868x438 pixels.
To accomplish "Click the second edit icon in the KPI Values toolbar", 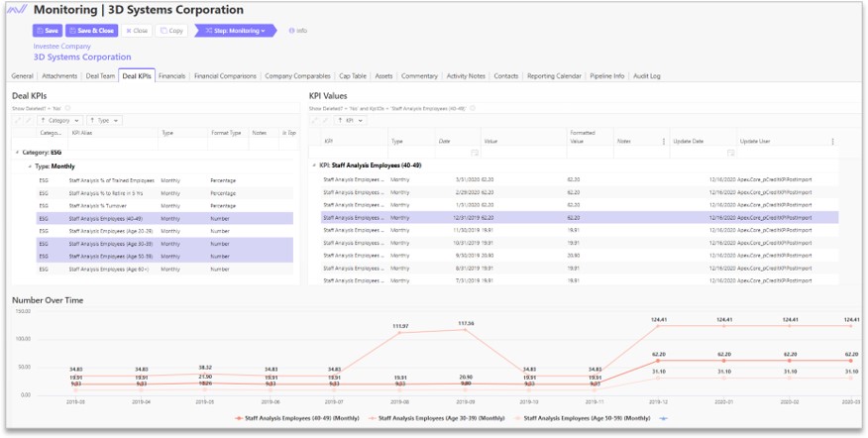I will coord(325,120).
